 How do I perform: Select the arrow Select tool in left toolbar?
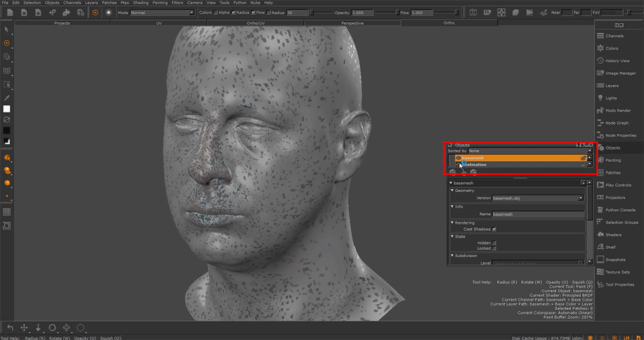point(7,29)
